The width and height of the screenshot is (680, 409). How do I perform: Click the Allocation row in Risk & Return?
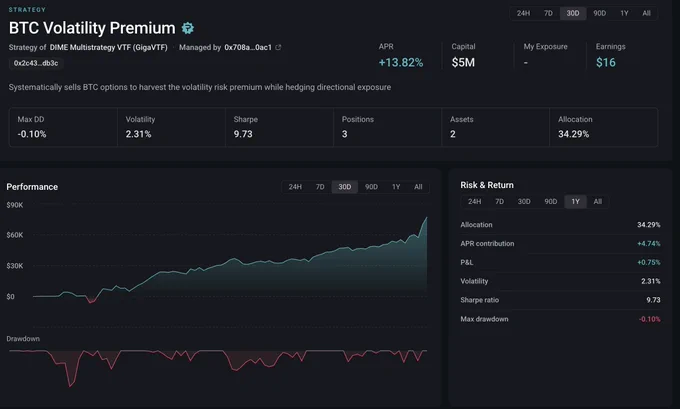(560, 225)
